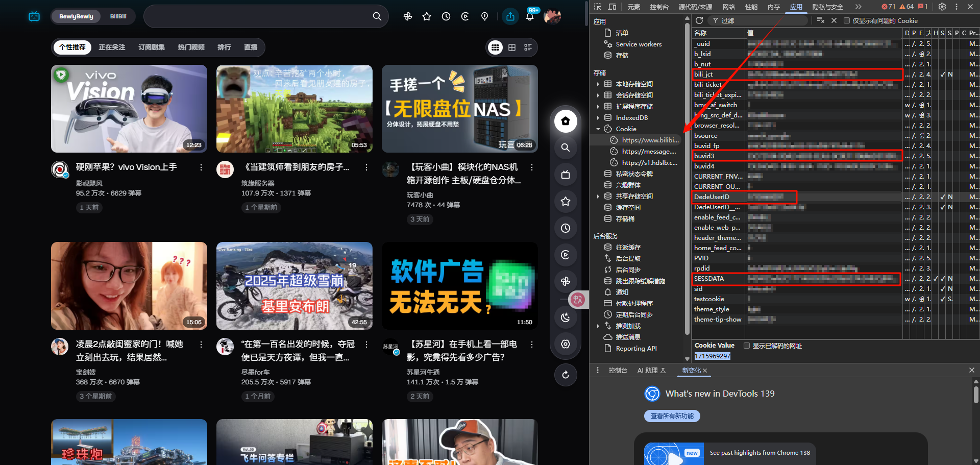Viewport: 980px width, 465px height.
Task: Open 热门视频 feed tab
Action: [191, 47]
